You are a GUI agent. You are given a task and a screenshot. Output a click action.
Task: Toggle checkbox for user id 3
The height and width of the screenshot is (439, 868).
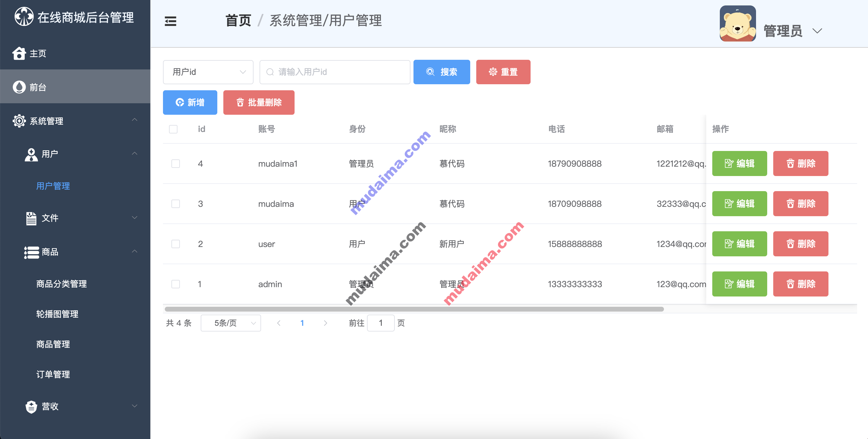[175, 203]
